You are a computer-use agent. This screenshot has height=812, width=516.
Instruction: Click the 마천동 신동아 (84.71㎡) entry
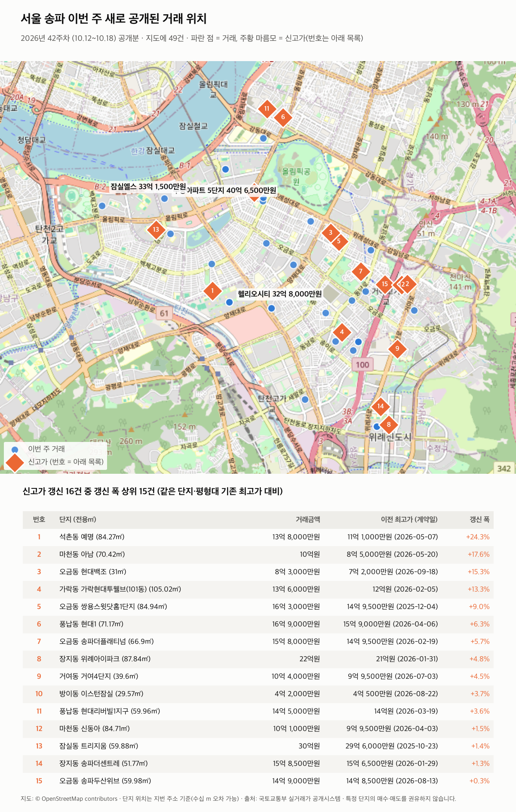tap(95, 729)
